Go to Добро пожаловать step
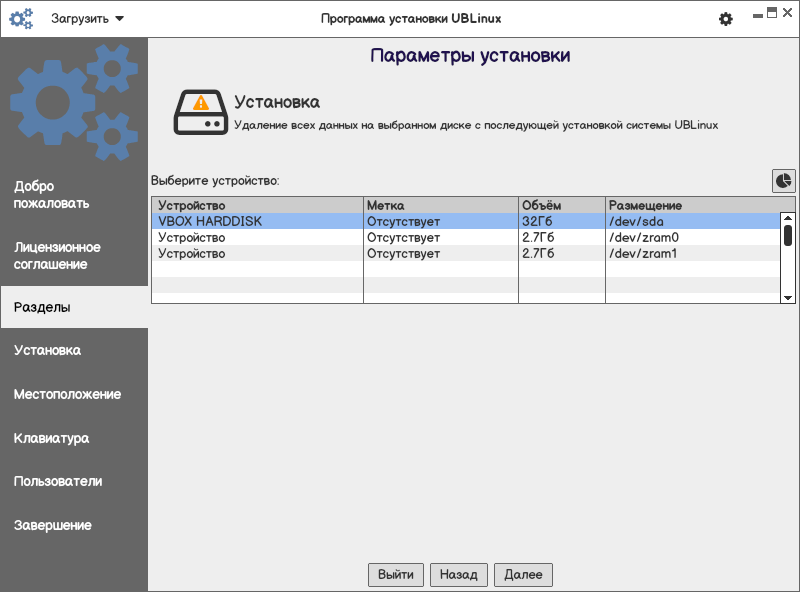Image resolution: width=800 pixels, height=592 pixels. (x=74, y=195)
